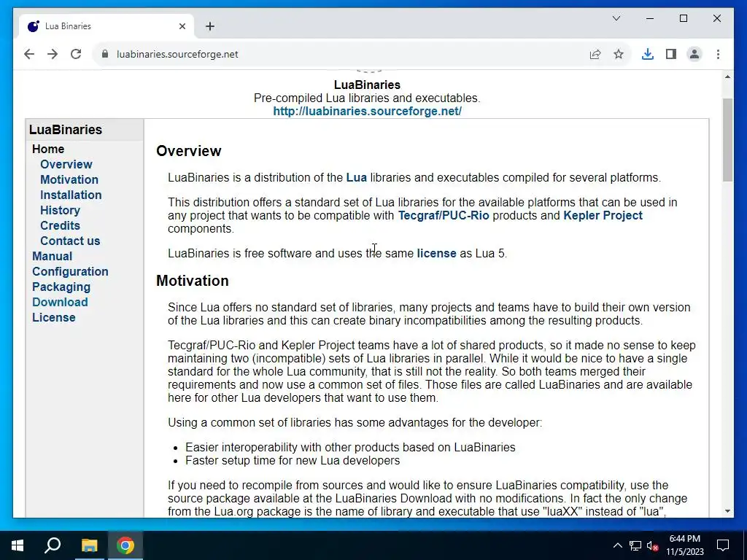Open Installation in the sidebar
This screenshot has width=747, height=560.
(71, 195)
